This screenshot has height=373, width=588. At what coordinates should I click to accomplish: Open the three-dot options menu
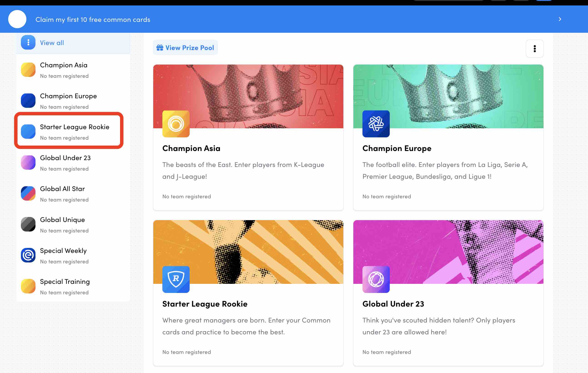tap(535, 49)
